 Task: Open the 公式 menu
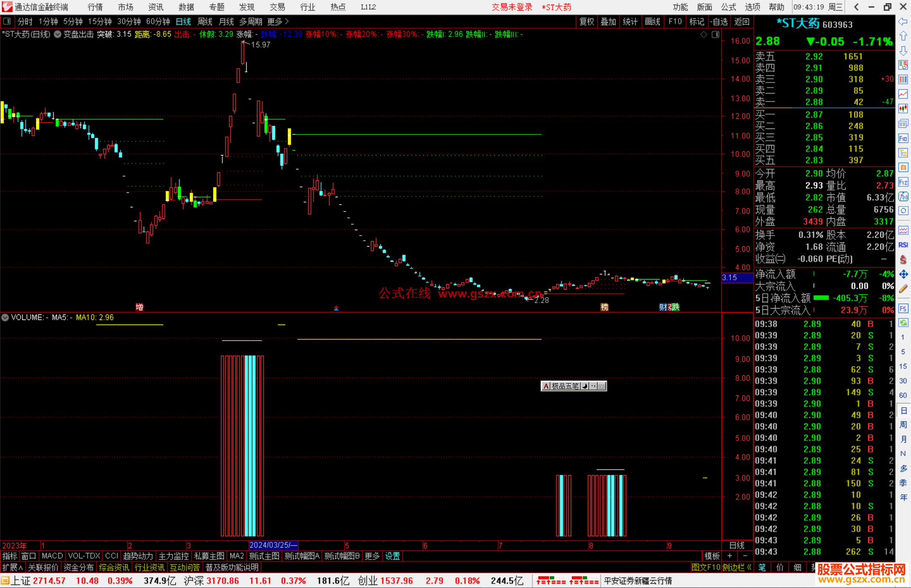tap(728, 7)
